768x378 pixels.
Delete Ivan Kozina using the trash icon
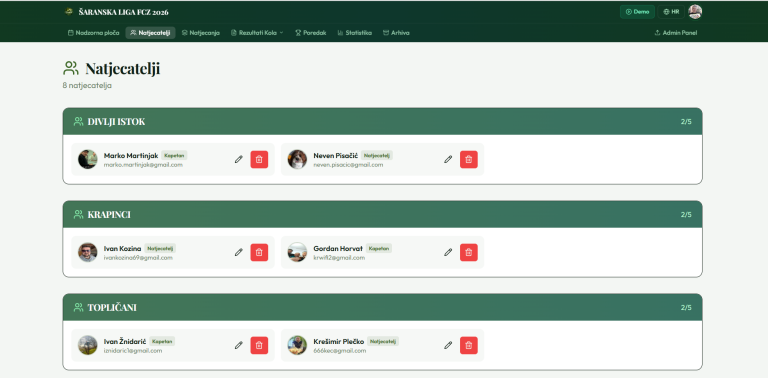[259, 252]
